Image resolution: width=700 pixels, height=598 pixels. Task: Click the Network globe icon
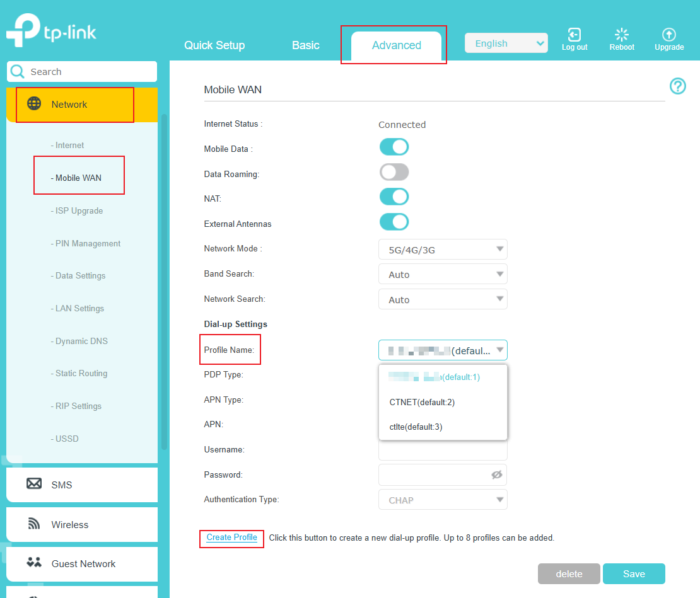[x=34, y=104]
